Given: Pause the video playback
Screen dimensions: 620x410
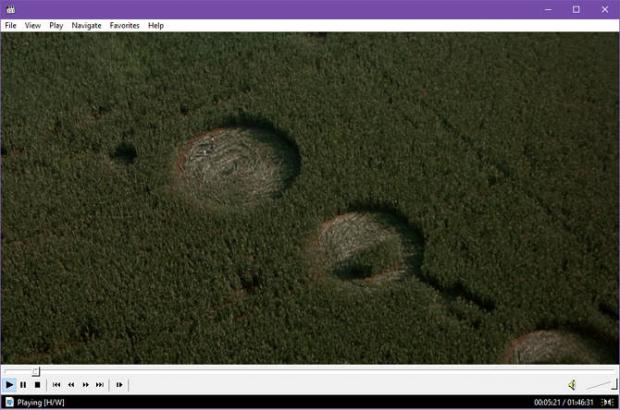Looking at the screenshot, I should pos(23,384).
